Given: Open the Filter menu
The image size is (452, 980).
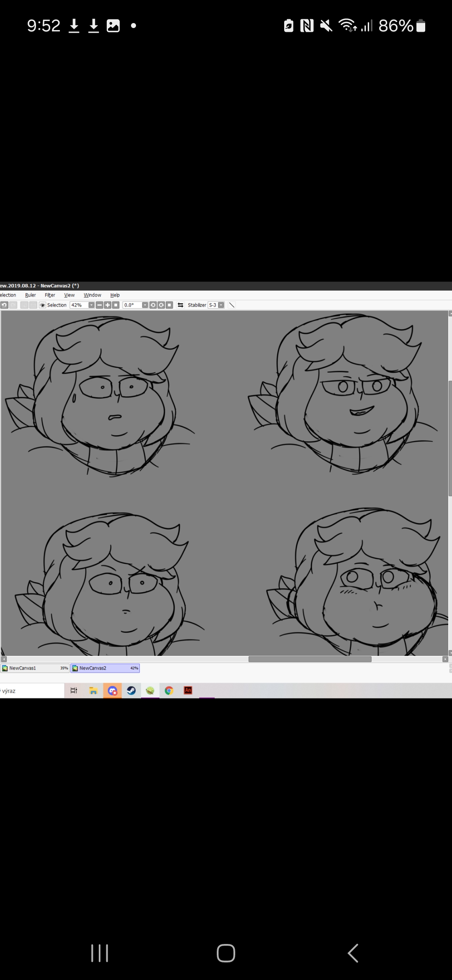Looking at the screenshot, I should click(50, 295).
